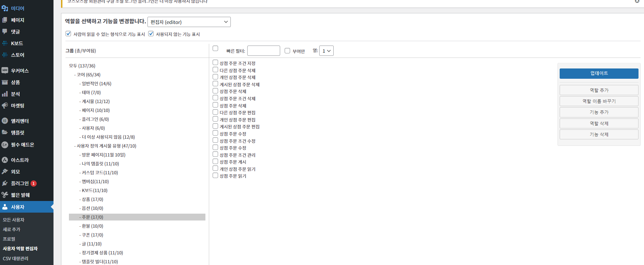Uncheck 사용되지 않는 기능 표시 checkbox

151,34
